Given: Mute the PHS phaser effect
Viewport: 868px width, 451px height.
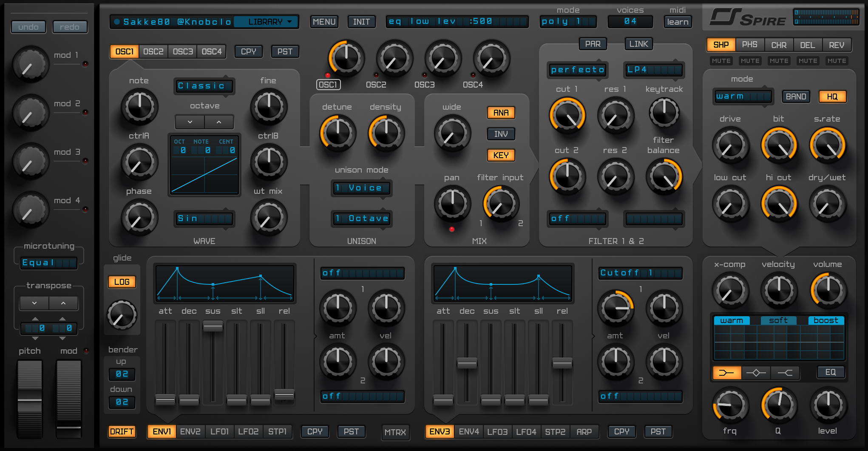Looking at the screenshot, I should (749, 61).
